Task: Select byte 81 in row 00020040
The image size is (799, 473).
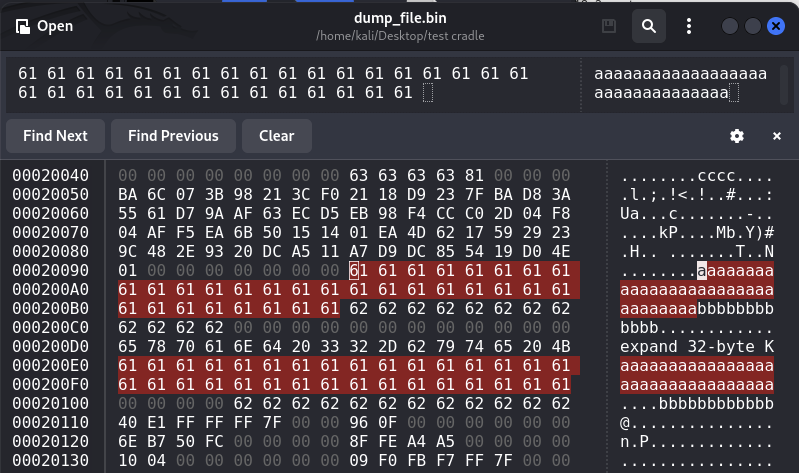Action: [474, 175]
